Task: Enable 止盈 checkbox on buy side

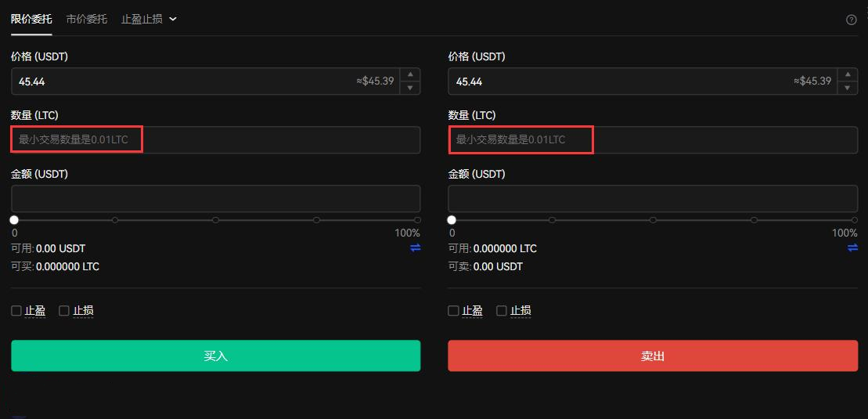Action: coord(16,311)
